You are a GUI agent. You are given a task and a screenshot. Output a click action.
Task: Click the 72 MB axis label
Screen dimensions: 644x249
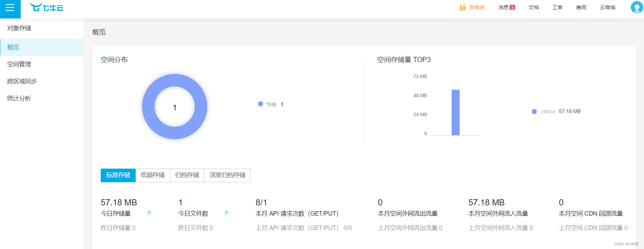(420, 76)
